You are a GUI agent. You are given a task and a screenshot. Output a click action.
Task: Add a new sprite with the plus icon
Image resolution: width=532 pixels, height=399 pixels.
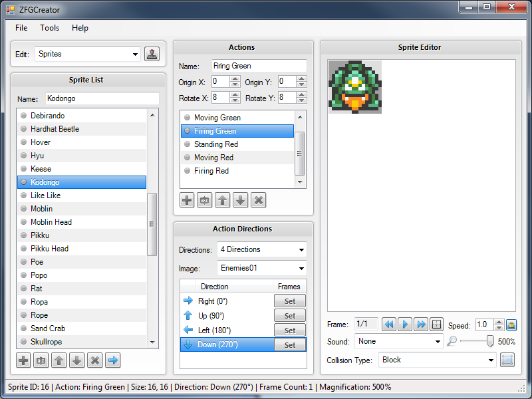tap(23, 360)
